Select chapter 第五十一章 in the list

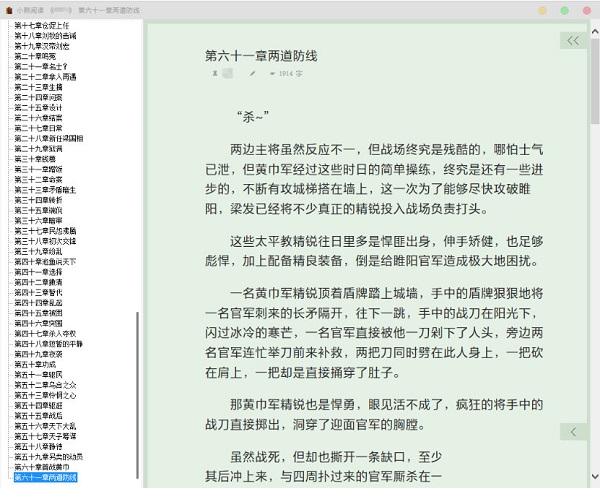point(38,375)
